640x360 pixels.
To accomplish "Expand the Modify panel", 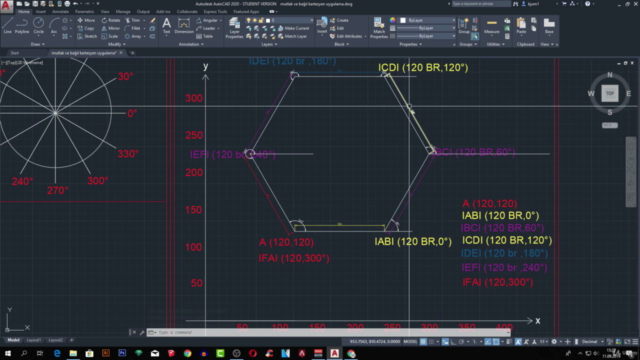I will click(x=116, y=44).
